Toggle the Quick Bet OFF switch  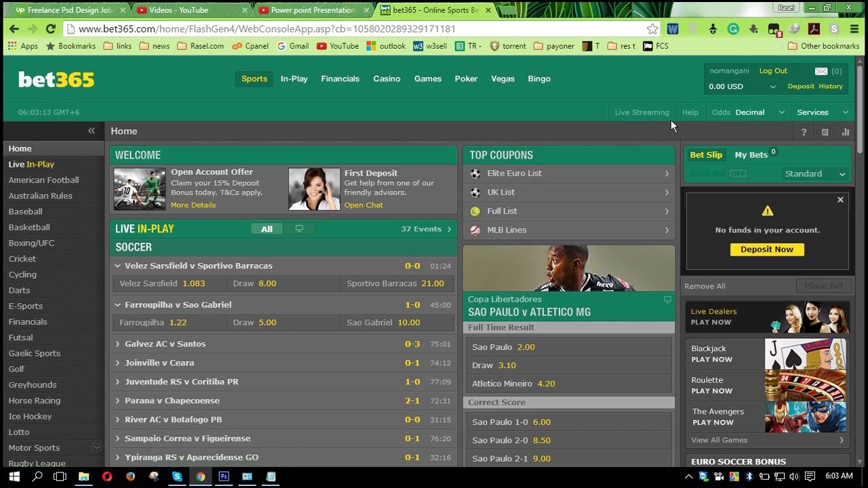pyautogui.click(x=738, y=174)
